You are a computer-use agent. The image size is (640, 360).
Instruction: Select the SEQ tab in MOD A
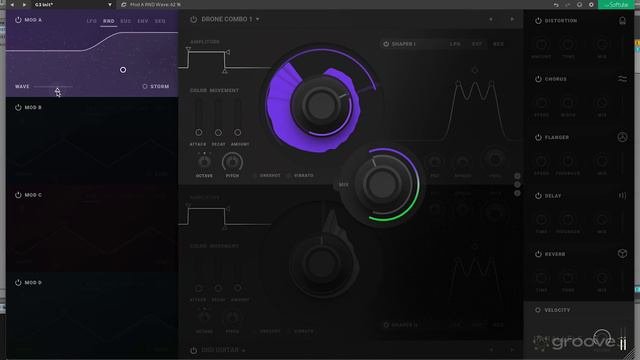tap(160, 21)
